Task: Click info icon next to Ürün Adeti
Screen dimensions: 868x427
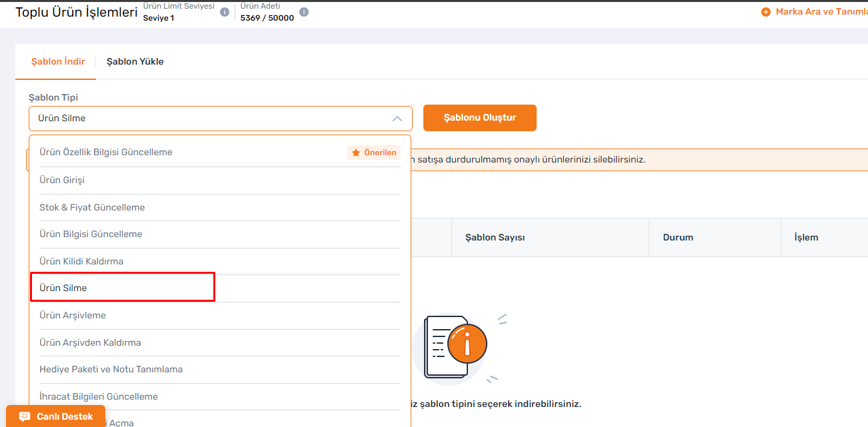Action: click(x=304, y=12)
